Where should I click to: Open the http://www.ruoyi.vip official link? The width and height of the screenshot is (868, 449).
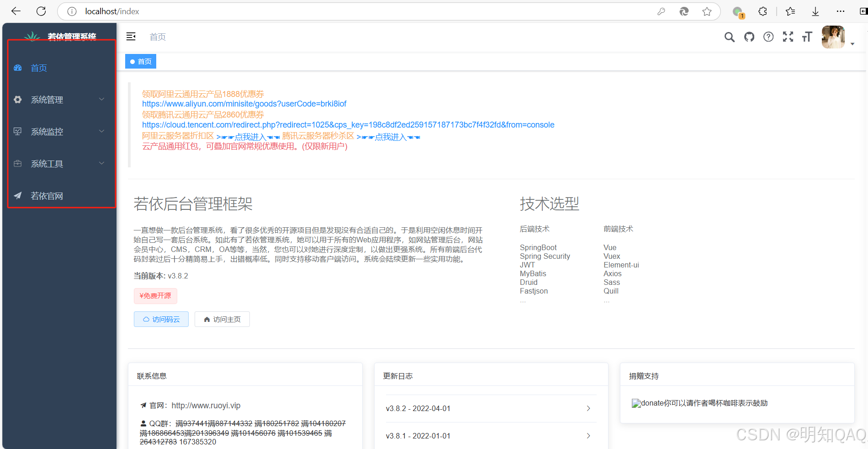click(x=206, y=405)
